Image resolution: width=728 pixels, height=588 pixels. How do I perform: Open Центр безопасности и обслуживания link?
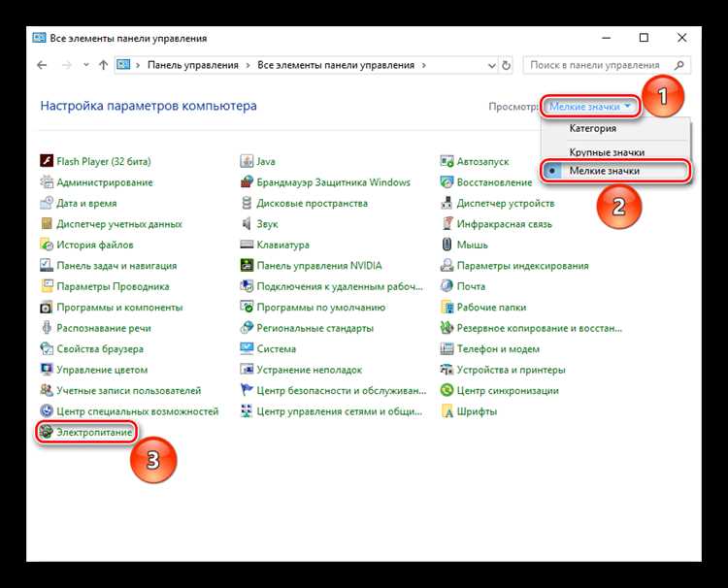[x=342, y=391]
